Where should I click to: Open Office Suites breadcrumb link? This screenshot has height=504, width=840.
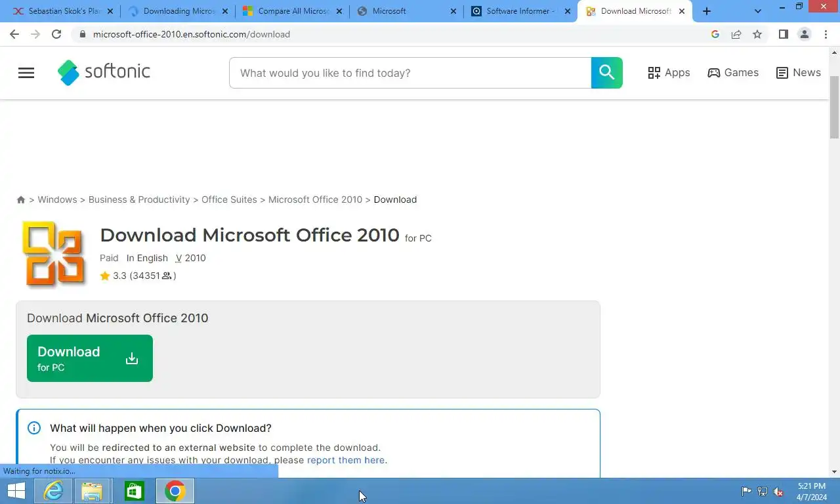[229, 199]
